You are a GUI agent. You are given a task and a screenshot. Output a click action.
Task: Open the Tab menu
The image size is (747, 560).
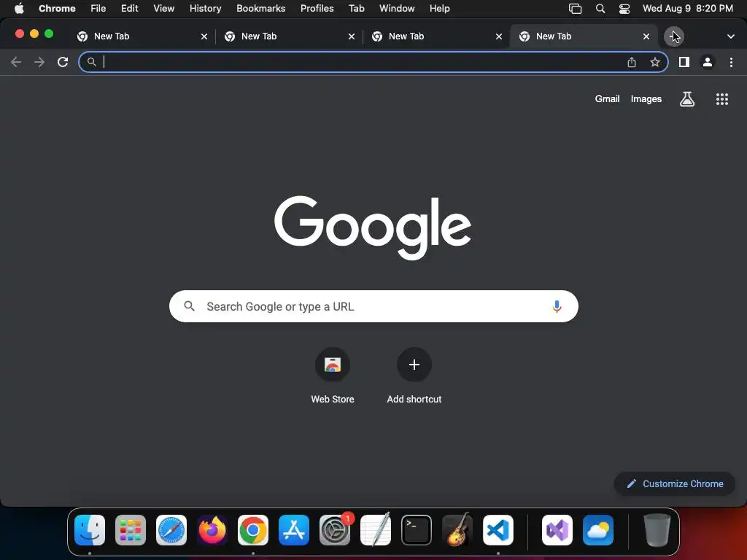[356, 9]
